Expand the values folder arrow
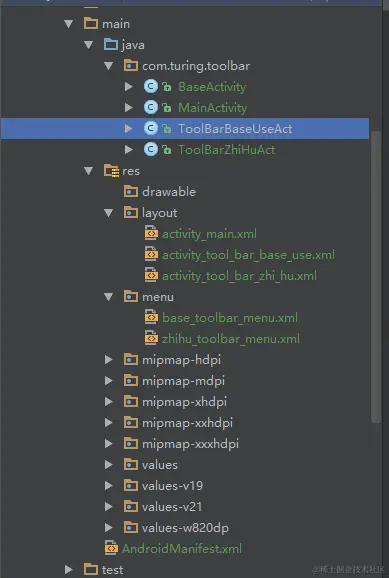Screen dimensions: 389x578 click(108, 465)
